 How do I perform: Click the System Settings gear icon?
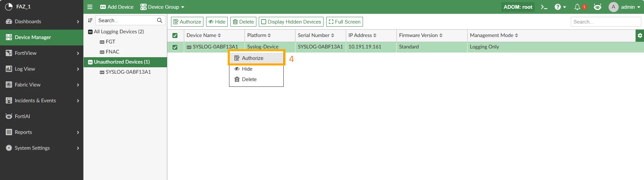point(9,148)
